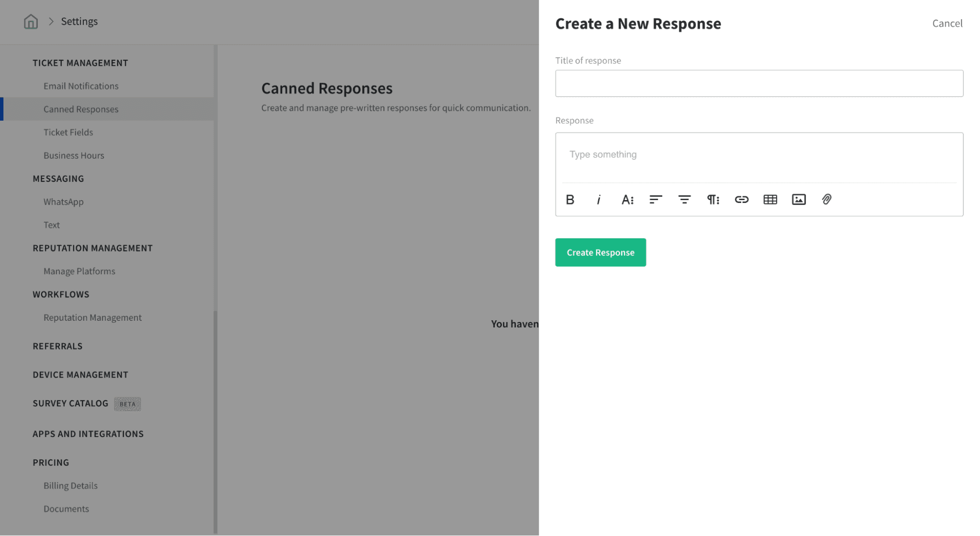The height and width of the screenshot is (536, 980).
Task: Toggle italic formatting in response editor
Action: [x=599, y=200]
